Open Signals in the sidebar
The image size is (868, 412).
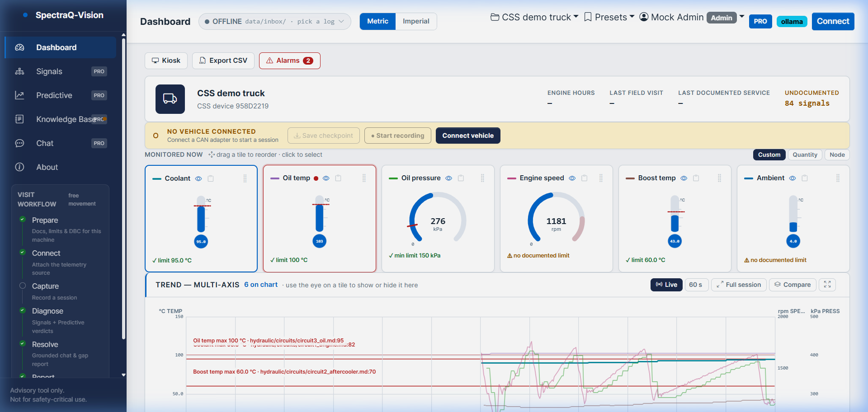click(x=60, y=71)
